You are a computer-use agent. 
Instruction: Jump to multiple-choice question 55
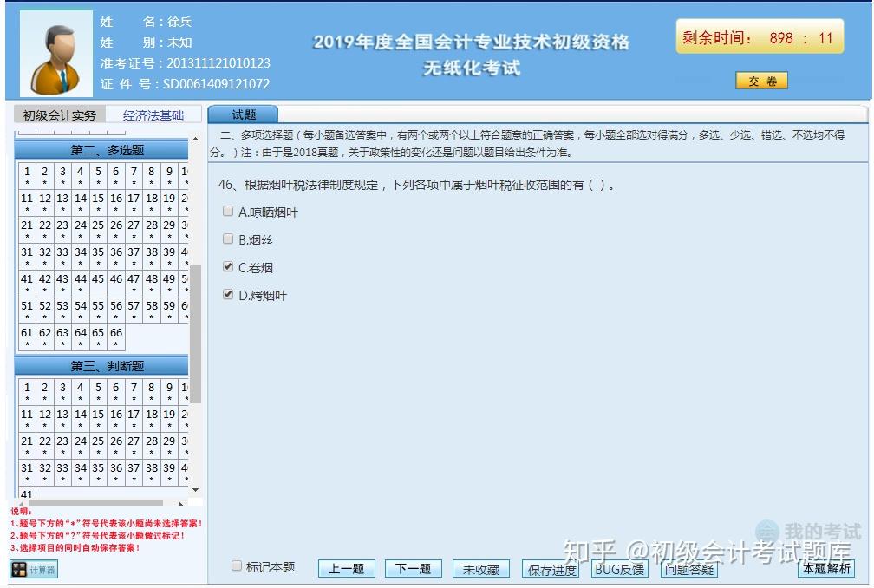pos(98,310)
